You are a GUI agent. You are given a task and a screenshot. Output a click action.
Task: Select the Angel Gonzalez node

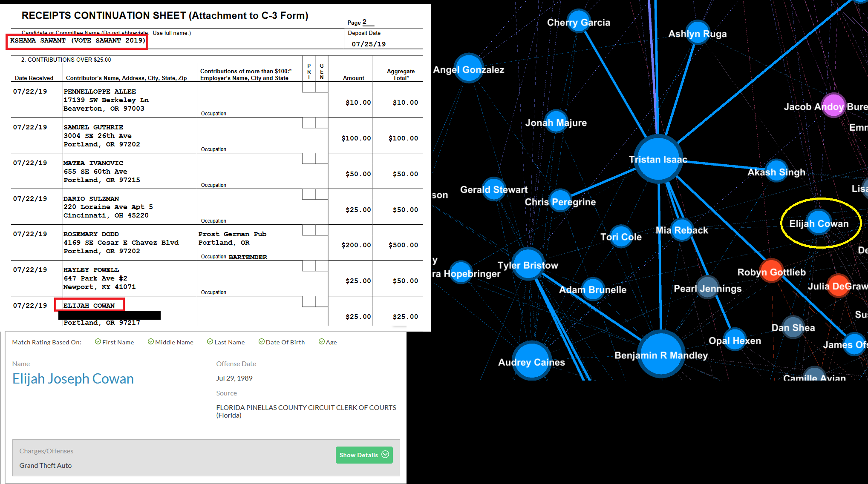[x=469, y=68]
